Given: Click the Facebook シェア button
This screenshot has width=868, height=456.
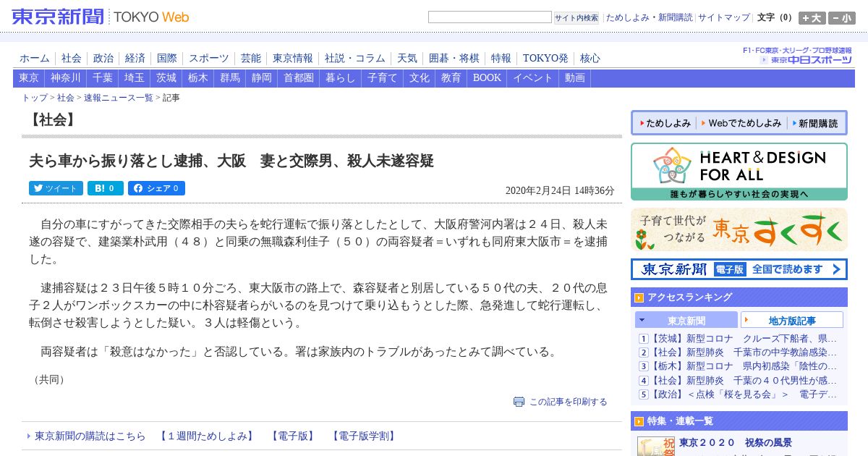Looking at the screenshot, I should [x=156, y=188].
